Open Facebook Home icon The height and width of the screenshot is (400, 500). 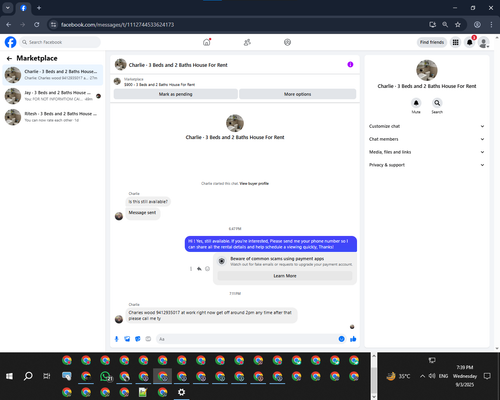(x=207, y=42)
